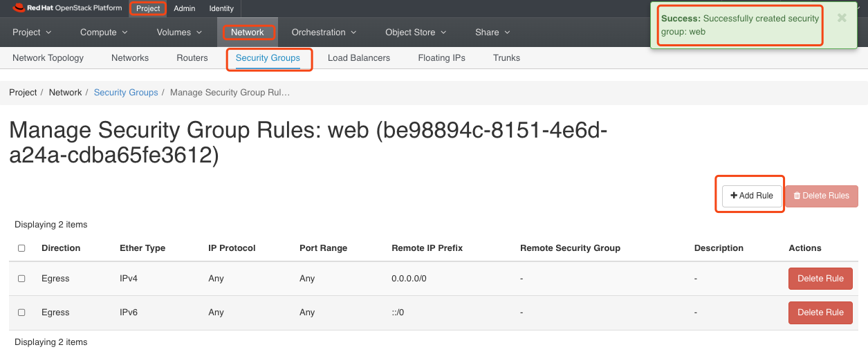Delete the IPv4 Egress rule
Viewport: 868px width, 354px height.
[820, 279]
